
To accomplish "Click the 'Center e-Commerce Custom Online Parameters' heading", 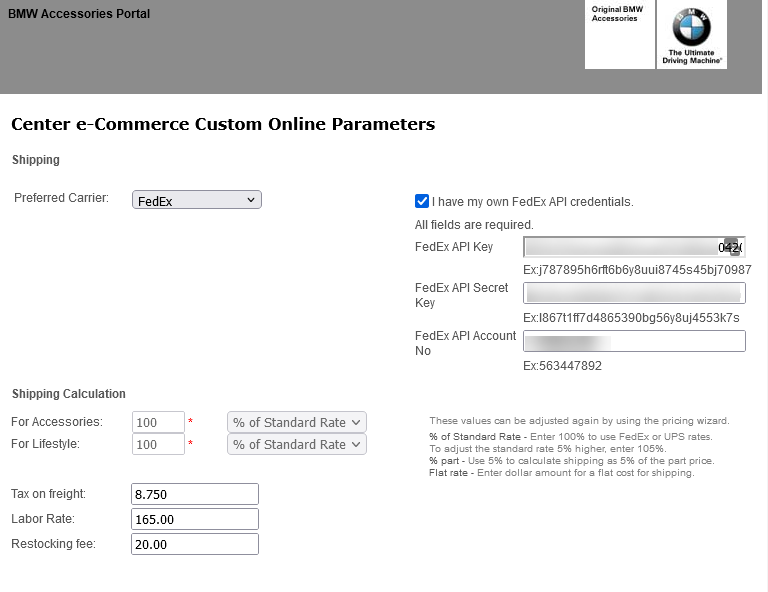I will (x=223, y=124).
